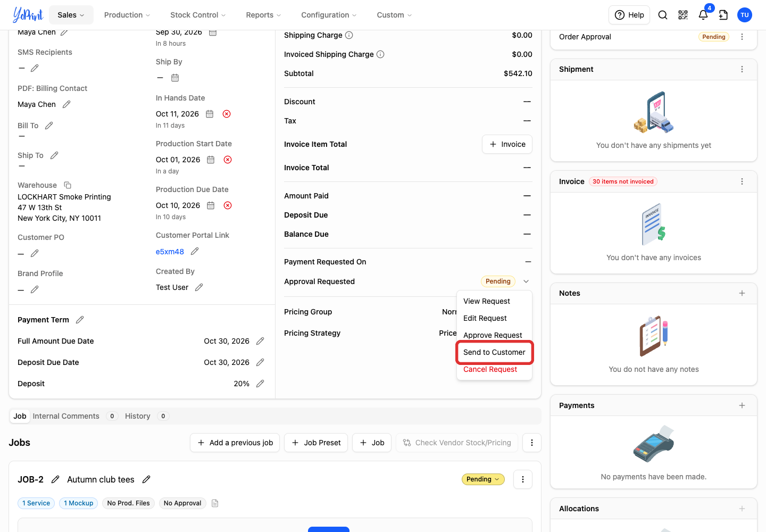Expand the Production menu
The height and width of the screenshot is (532, 766).
point(127,15)
